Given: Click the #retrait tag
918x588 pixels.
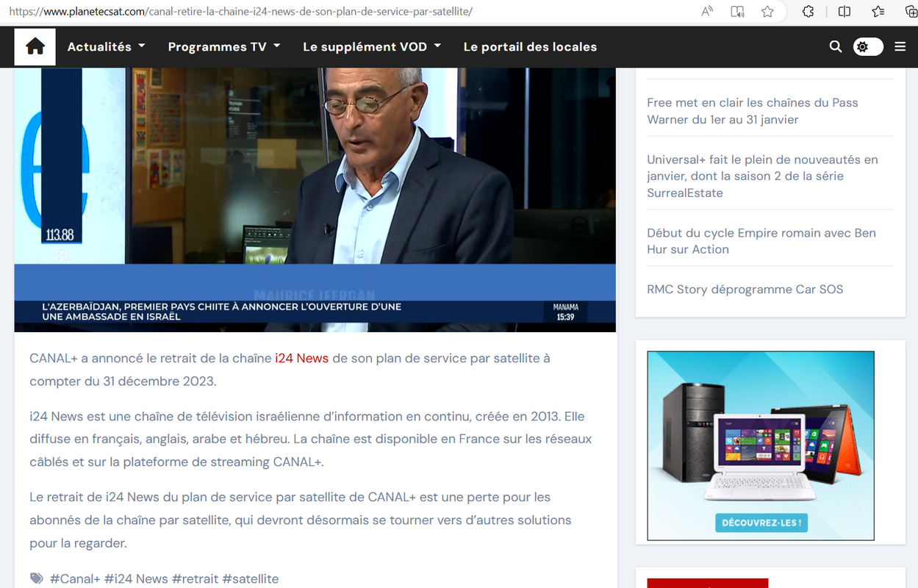Looking at the screenshot, I should tap(195, 579).
